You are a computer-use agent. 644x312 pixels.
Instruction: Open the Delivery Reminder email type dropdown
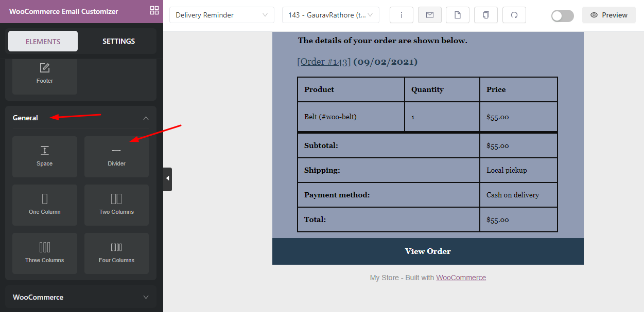(x=222, y=15)
